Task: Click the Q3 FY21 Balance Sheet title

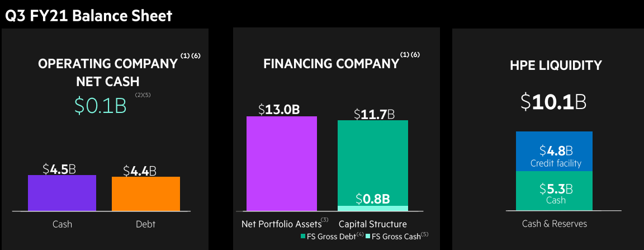Action: pos(88,15)
